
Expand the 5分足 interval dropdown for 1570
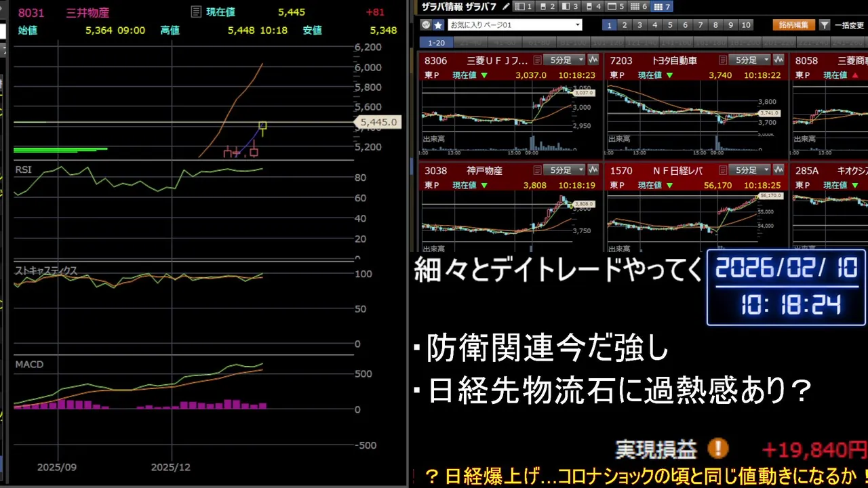751,171
